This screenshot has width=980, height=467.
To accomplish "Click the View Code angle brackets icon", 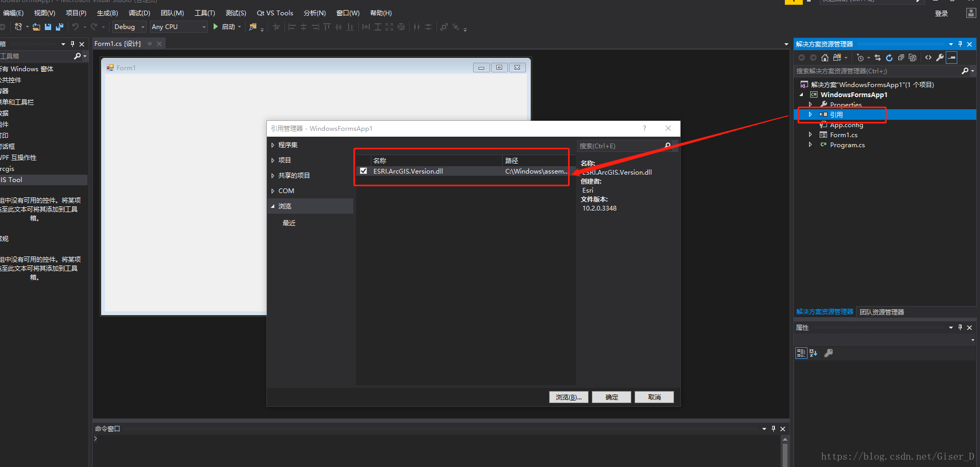I will pos(928,58).
